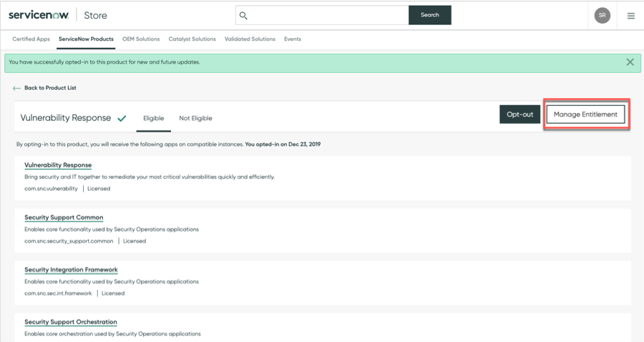Click the Search button
644x342 pixels.
[429, 15]
